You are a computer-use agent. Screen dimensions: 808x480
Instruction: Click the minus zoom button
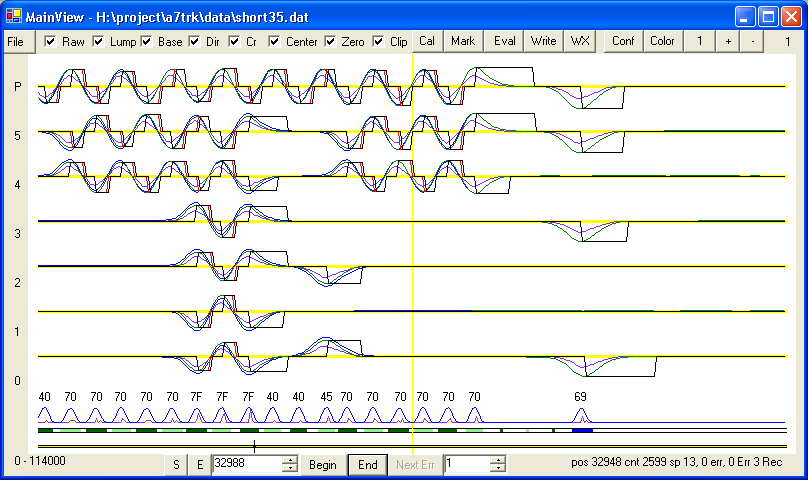[753, 41]
